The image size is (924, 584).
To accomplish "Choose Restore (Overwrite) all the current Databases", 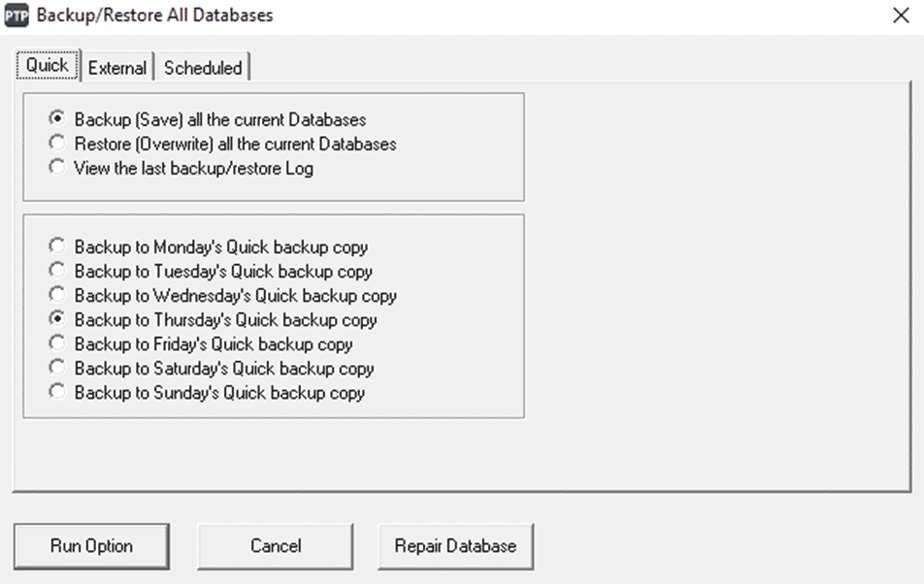I will click(56, 144).
